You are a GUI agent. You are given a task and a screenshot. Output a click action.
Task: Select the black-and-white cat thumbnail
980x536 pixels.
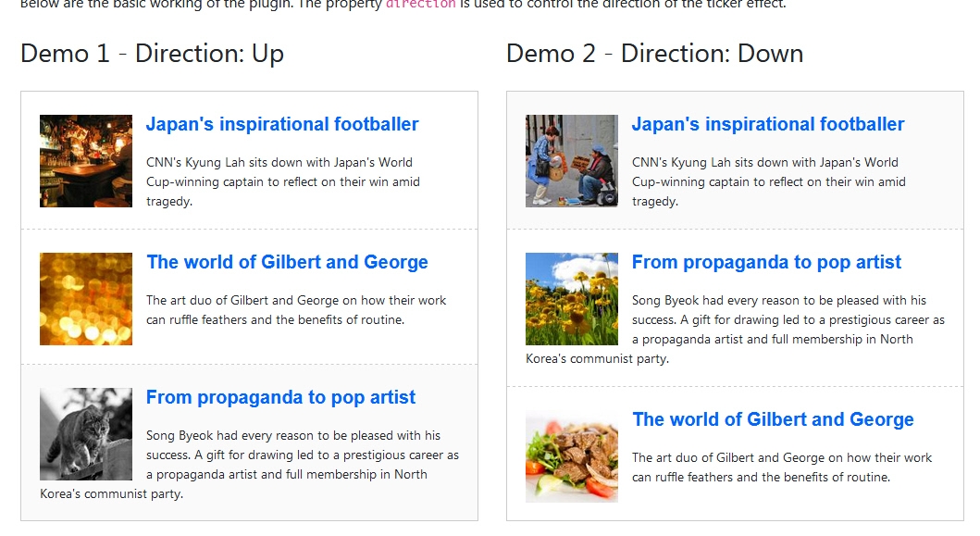point(86,434)
